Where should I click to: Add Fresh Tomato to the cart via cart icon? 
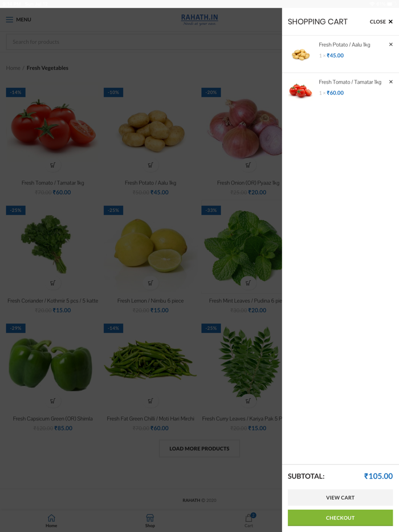[x=52, y=165]
